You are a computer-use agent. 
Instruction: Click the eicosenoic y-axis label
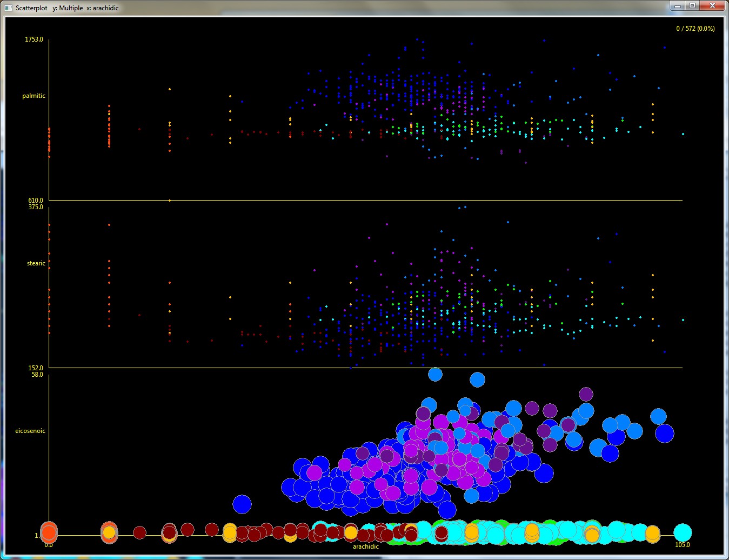(30, 431)
